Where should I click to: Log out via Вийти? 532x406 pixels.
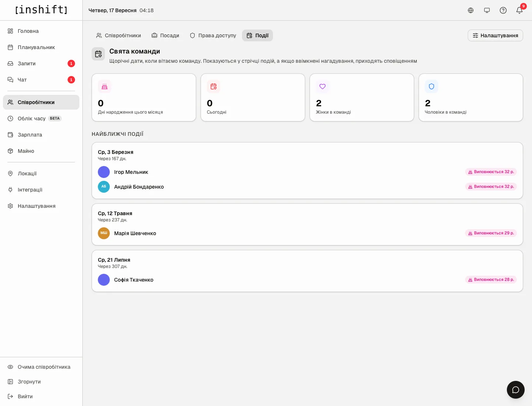(x=41, y=396)
